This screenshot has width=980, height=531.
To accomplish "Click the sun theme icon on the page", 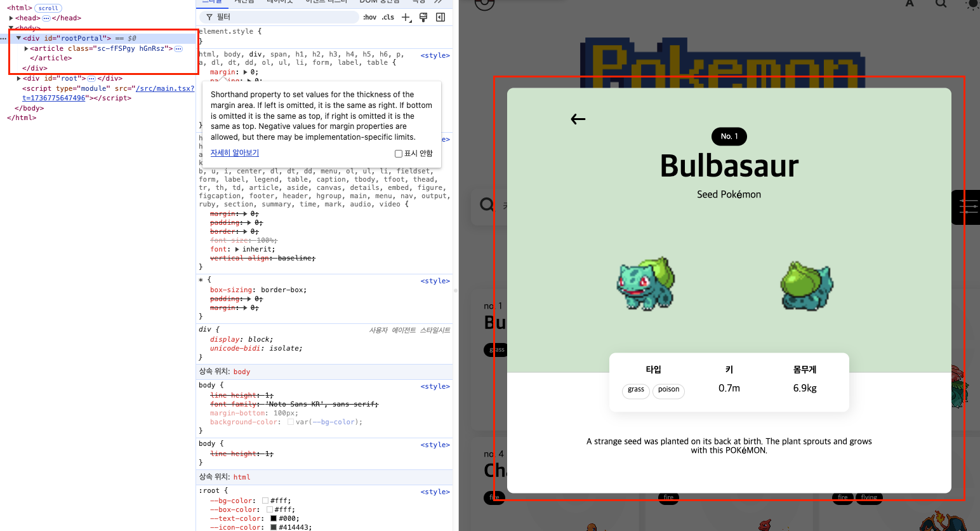I will (x=972, y=4).
